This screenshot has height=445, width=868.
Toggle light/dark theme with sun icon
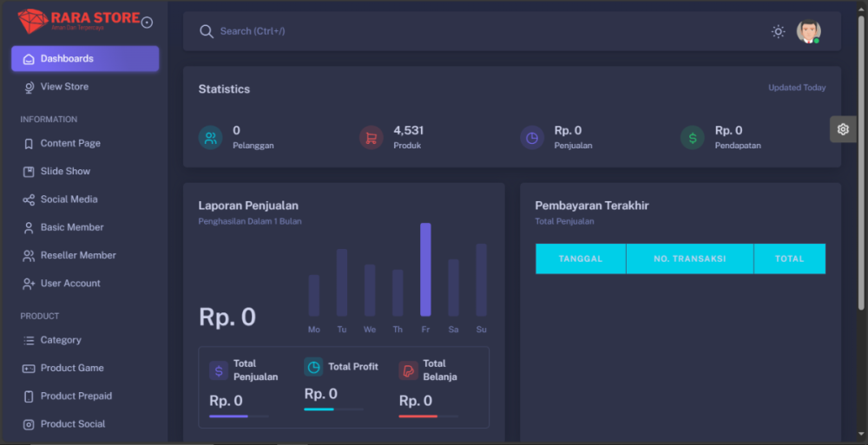point(778,31)
